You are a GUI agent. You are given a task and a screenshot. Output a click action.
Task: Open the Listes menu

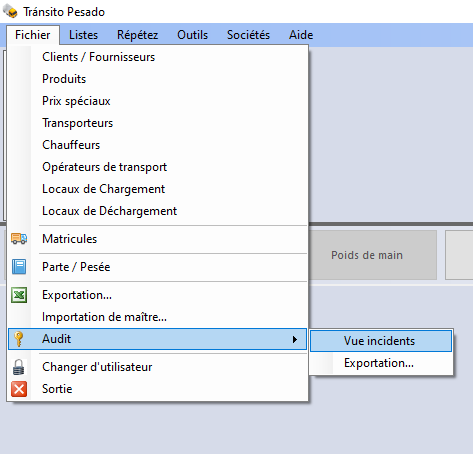(x=83, y=35)
